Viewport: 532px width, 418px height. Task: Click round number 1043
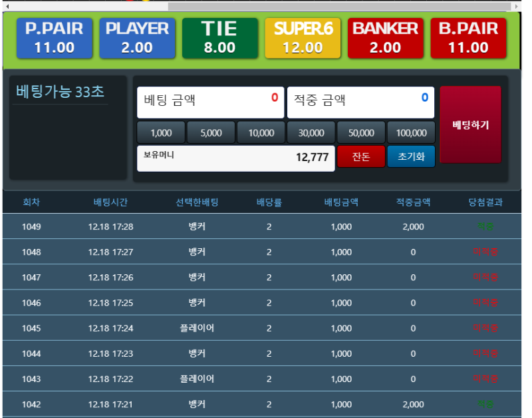pyautogui.click(x=31, y=379)
